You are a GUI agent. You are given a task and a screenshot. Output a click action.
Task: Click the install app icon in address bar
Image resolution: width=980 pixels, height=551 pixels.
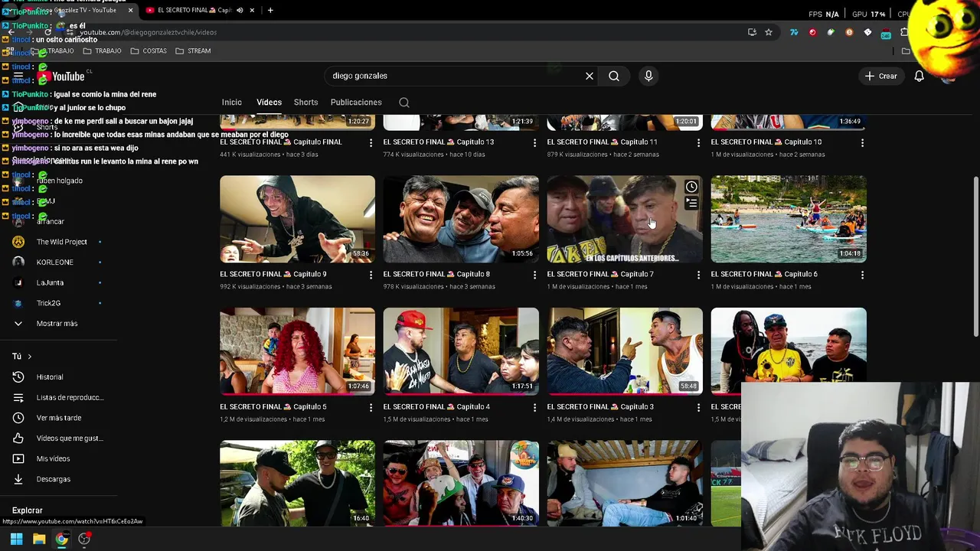[752, 32]
